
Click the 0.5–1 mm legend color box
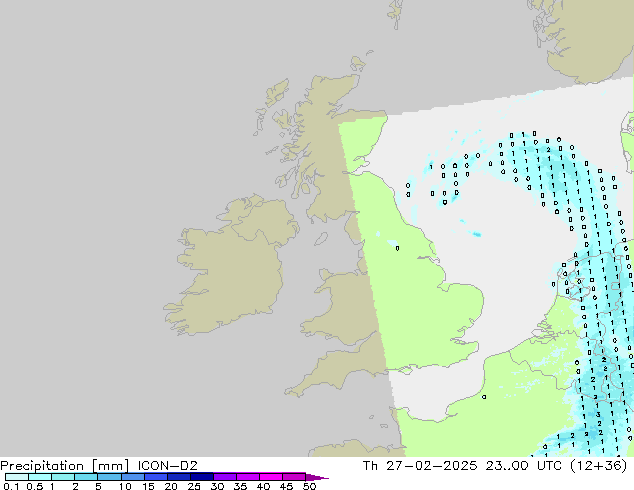tap(40, 477)
